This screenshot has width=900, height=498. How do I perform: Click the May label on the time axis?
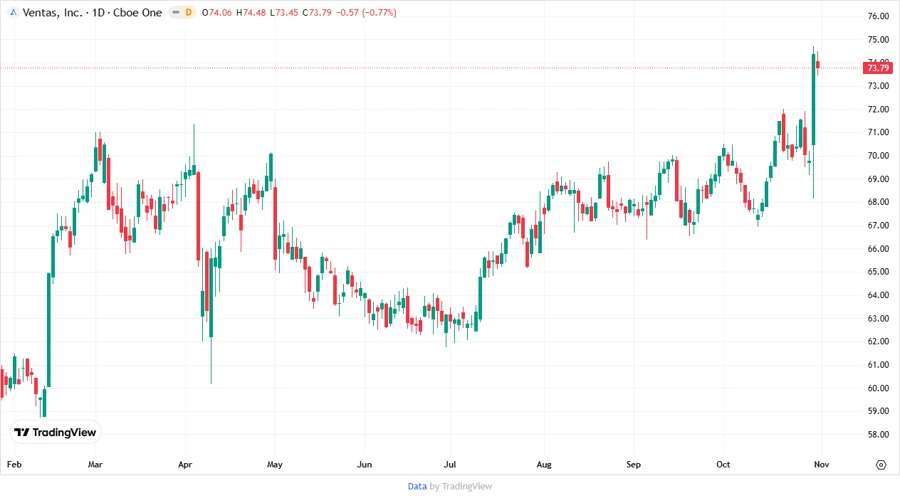coord(275,464)
